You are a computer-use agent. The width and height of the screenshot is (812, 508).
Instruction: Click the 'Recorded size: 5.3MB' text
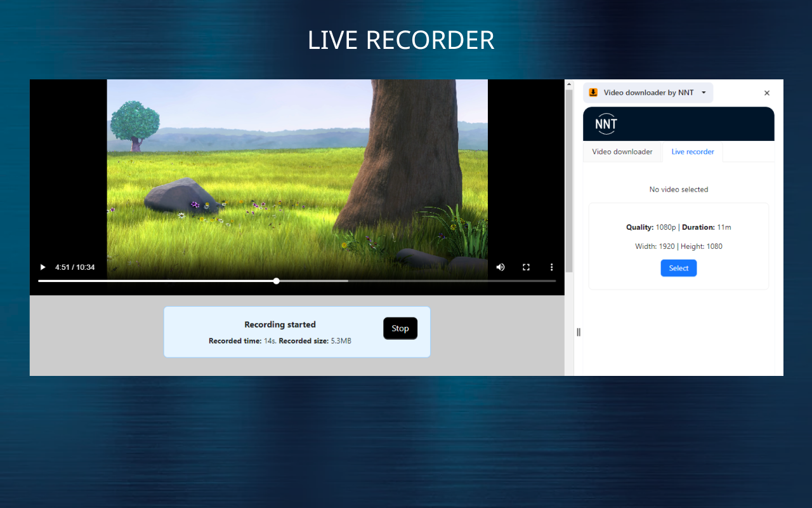point(315,341)
